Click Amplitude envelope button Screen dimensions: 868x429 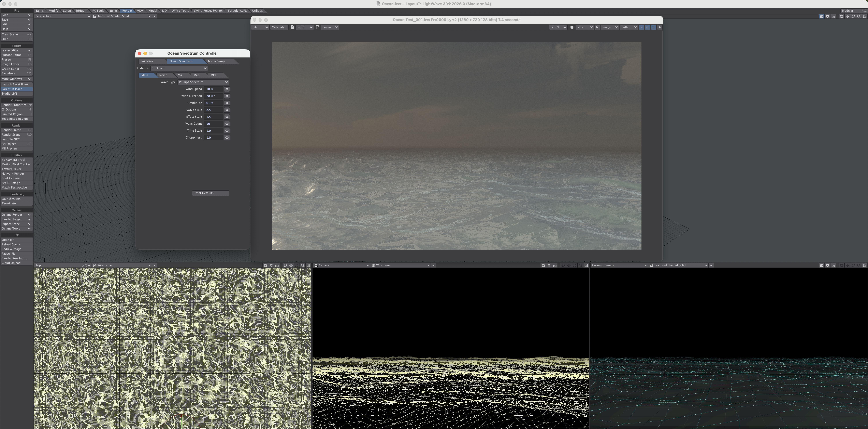(227, 103)
